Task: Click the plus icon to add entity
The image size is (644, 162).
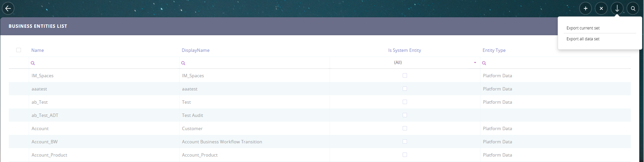Action: click(586, 8)
